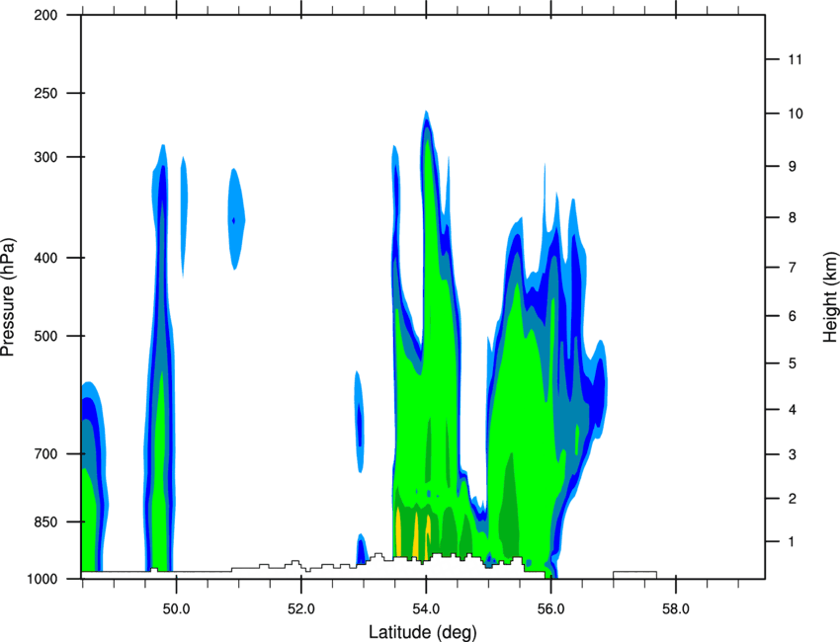Pick the 1 km height label
This screenshot has width=840, height=642.
(792, 542)
